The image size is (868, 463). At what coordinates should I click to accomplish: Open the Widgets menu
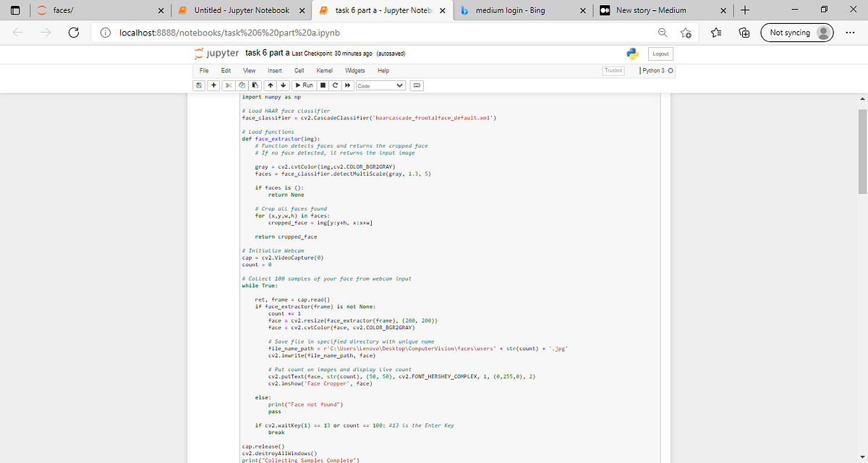(355, 71)
